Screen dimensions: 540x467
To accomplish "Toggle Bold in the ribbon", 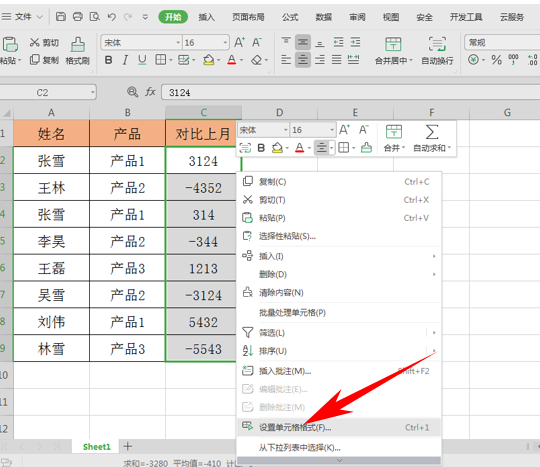I will [108, 60].
